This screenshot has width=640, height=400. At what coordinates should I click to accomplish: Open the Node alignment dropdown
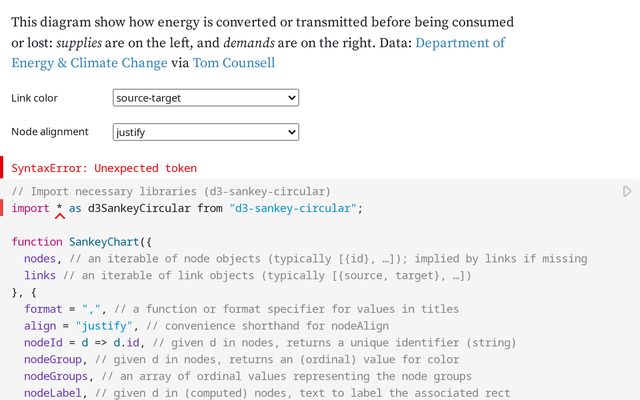coord(205,132)
